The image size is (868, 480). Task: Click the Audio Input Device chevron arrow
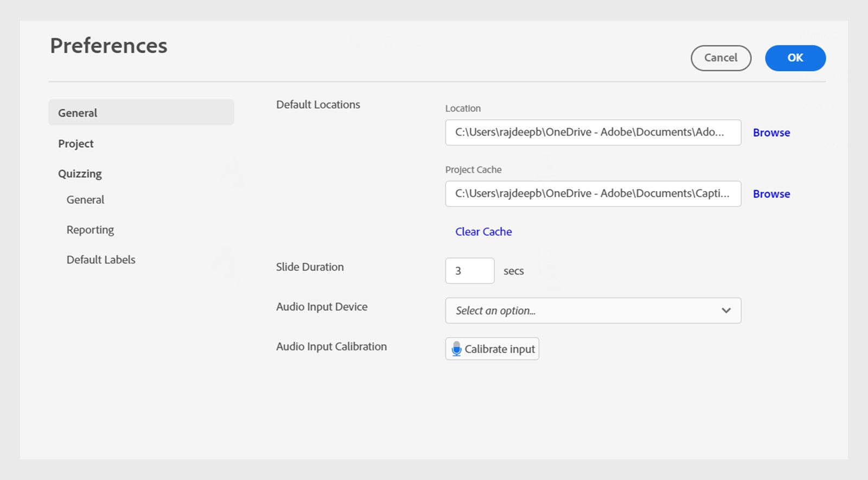(x=726, y=311)
